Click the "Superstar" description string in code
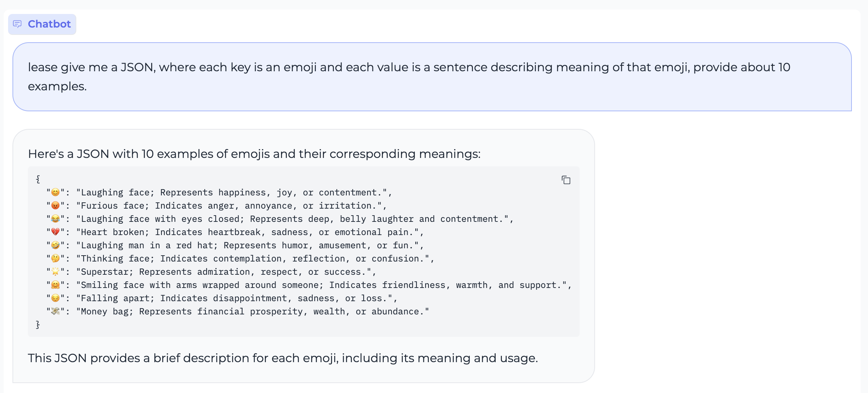The height and width of the screenshot is (393, 868). [x=226, y=272]
